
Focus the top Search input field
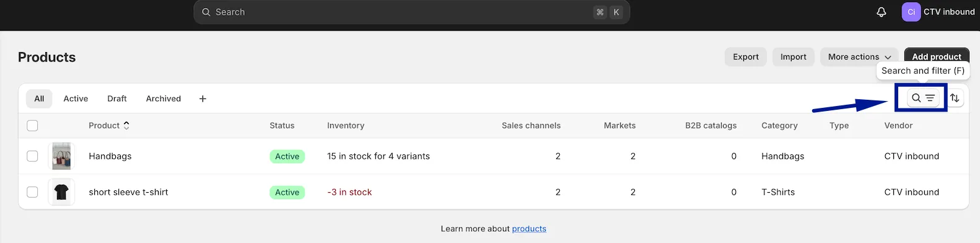coord(412,12)
